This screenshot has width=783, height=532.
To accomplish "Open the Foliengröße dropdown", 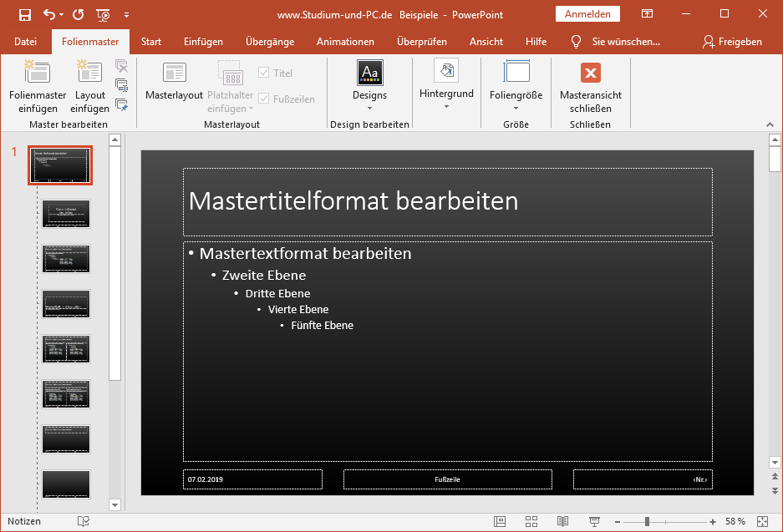I will [x=516, y=86].
